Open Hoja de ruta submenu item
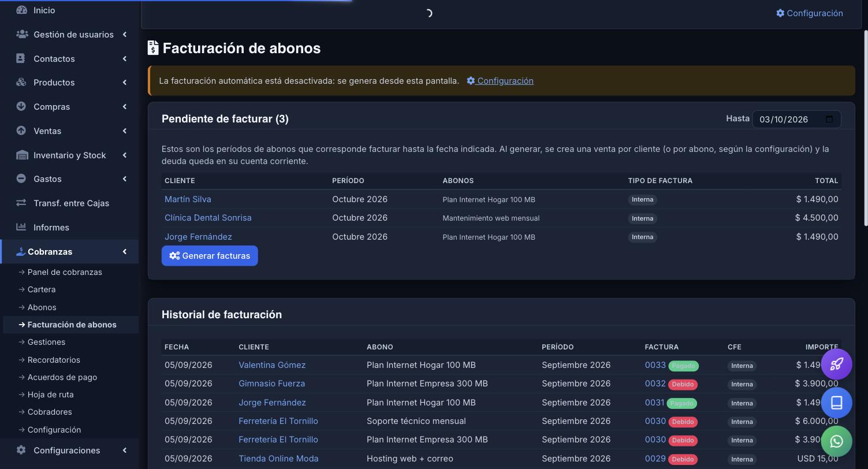Viewport: 868px width, 469px height. click(50, 394)
